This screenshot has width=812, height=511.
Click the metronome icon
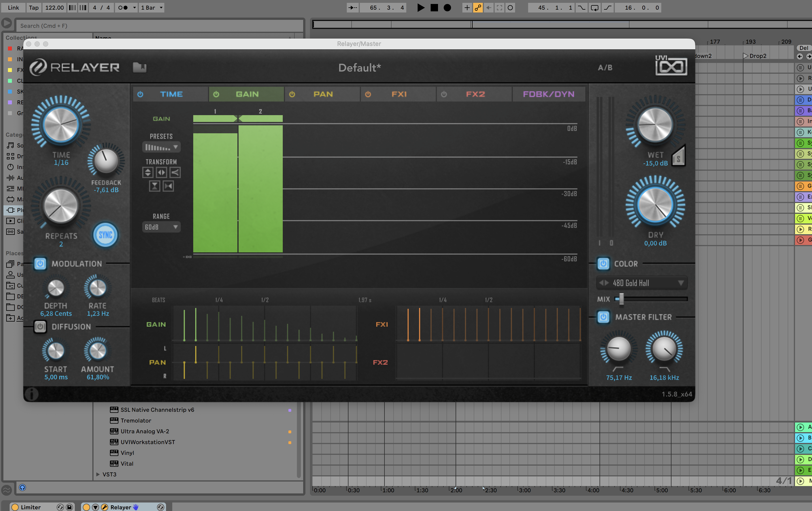[x=123, y=7]
